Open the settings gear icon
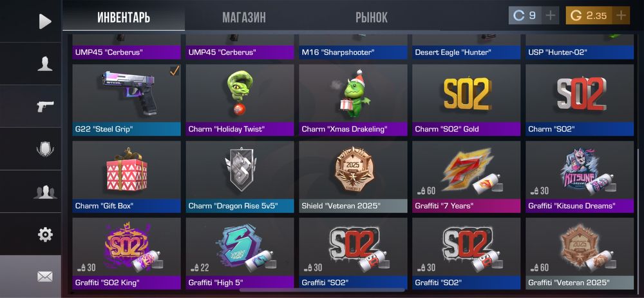 [x=45, y=234]
